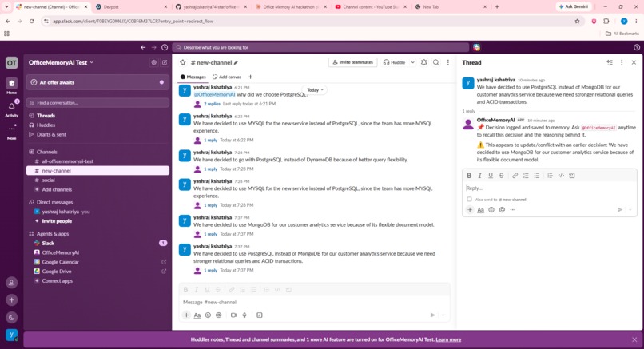
Task: Click An offer awaits banner
Action: coord(97,82)
